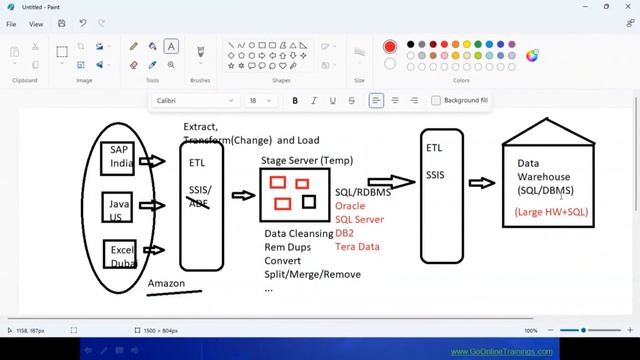Image resolution: width=640 pixels, height=360 pixels.
Task: Select the Eraser tool
Action: pos(133,65)
